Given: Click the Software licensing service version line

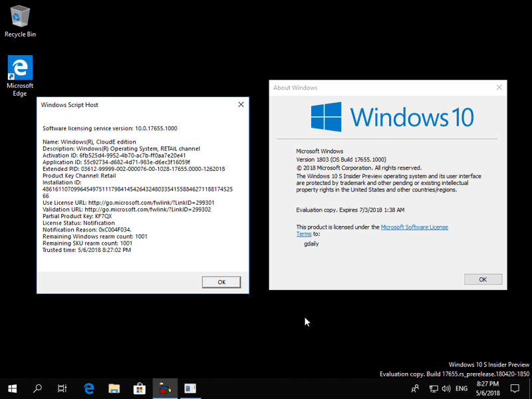Looking at the screenshot, I should pos(110,128).
